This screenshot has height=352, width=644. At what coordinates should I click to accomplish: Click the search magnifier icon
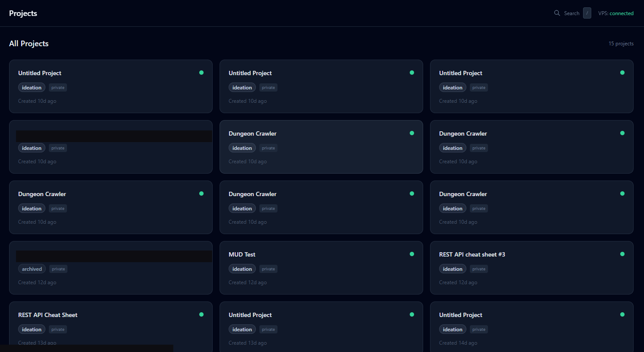tap(557, 13)
